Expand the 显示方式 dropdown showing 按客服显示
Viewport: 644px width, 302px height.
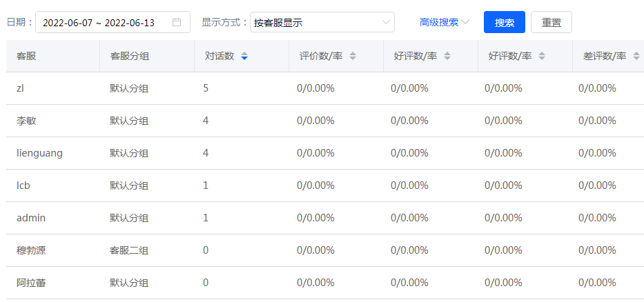pyautogui.click(x=322, y=22)
